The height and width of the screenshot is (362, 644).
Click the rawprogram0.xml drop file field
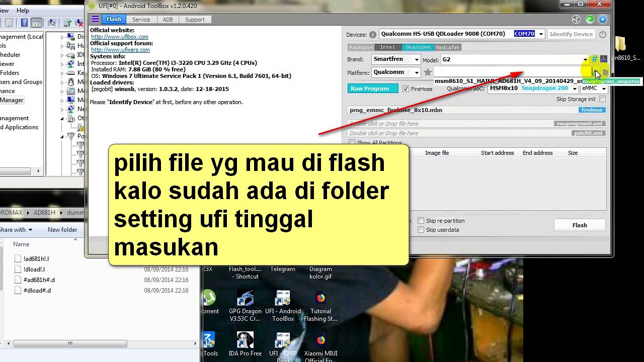[477, 124]
